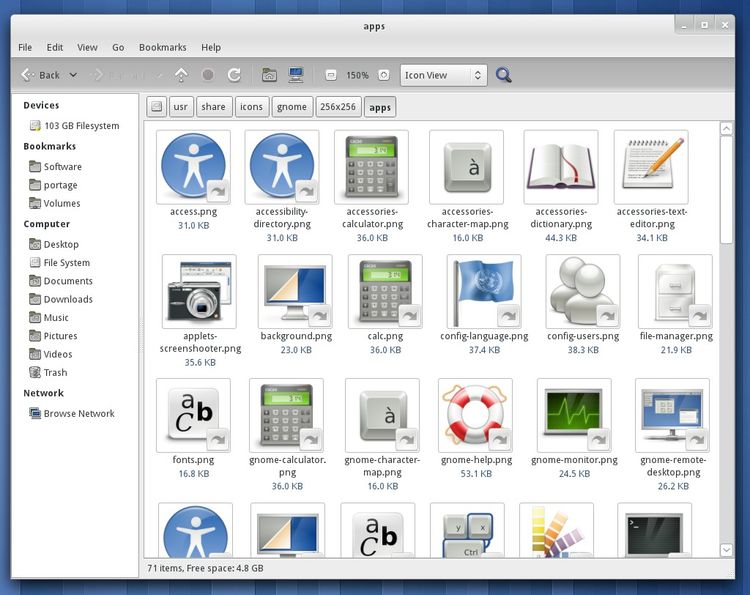Select the applets-screenshooter.png file

click(199, 291)
